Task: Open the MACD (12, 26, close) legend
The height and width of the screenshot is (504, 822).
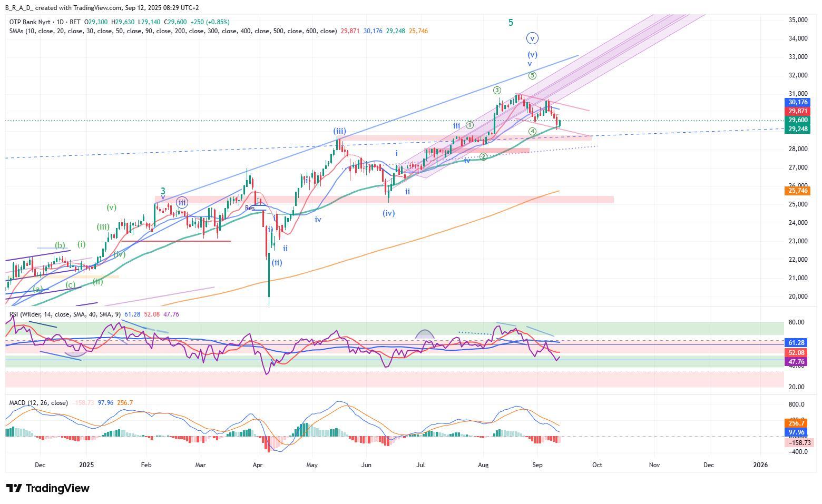Action: point(38,403)
